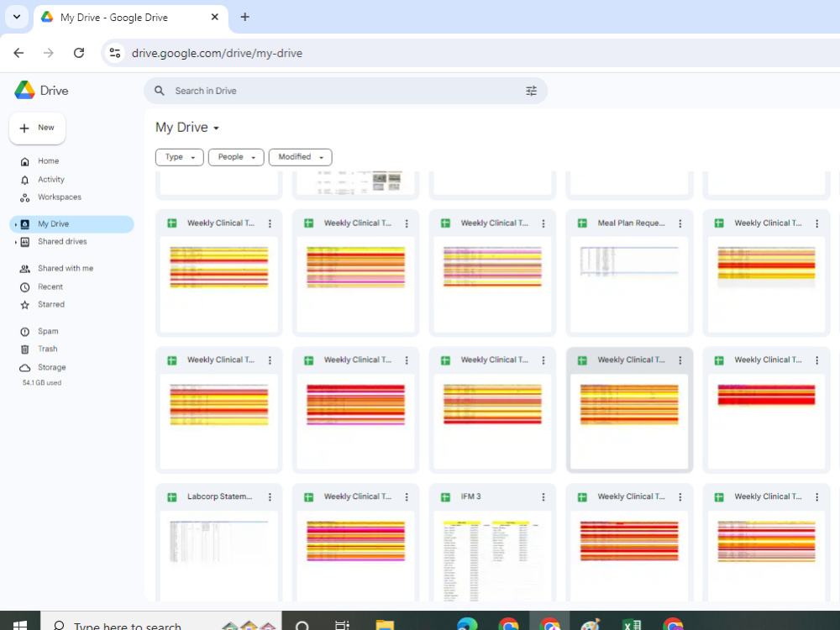
Task: Open Workspaces in the sidebar
Action: click(60, 197)
